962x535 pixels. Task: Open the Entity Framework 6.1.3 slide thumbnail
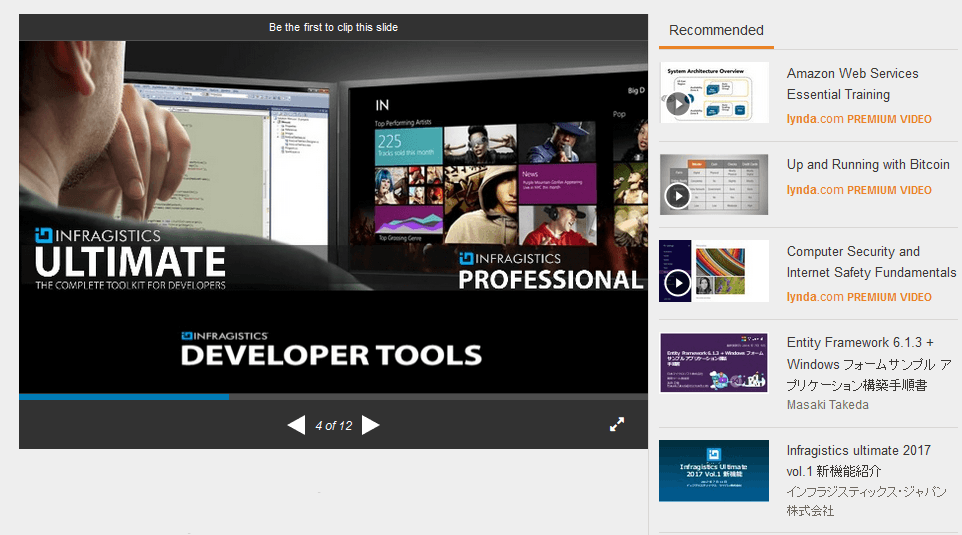pos(714,363)
